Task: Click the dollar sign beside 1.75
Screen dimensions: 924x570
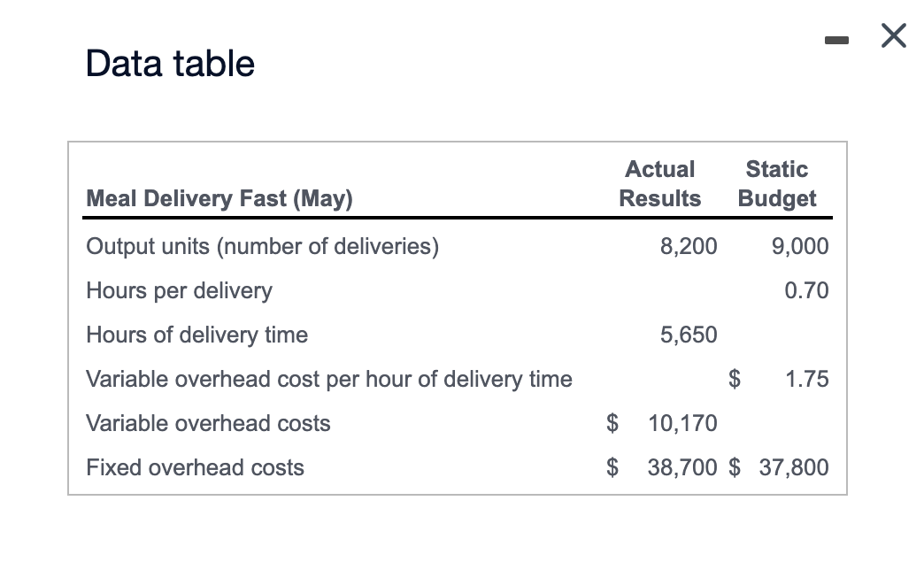Action: click(x=734, y=379)
